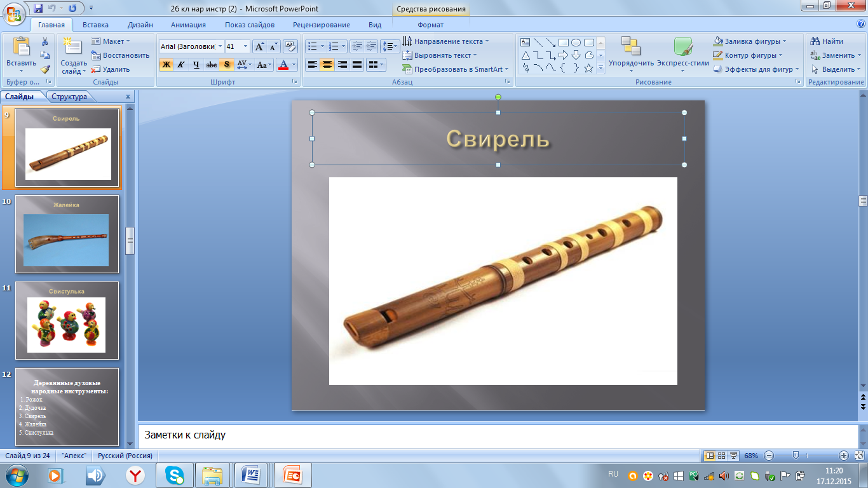This screenshot has width=868, height=488.
Task: Select the text box shape icon
Action: (x=526, y=43)
